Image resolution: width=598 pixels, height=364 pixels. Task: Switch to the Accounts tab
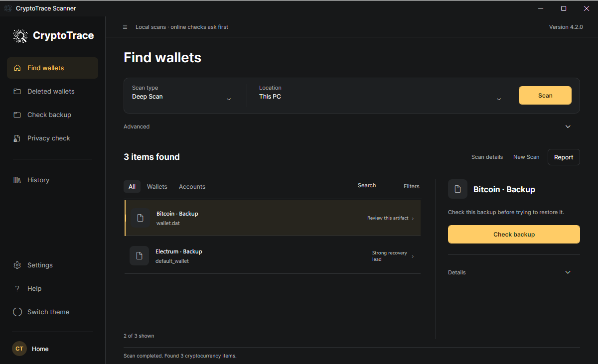point(192,186)
